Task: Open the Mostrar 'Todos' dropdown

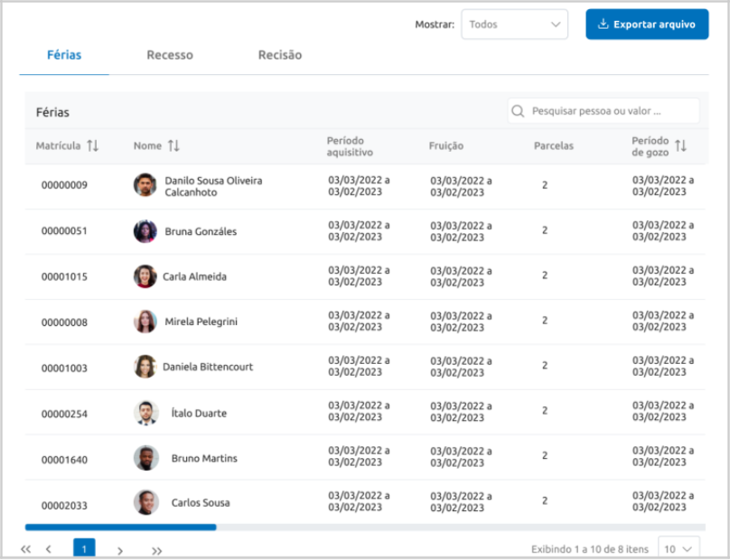Action: tap(514, 24)
